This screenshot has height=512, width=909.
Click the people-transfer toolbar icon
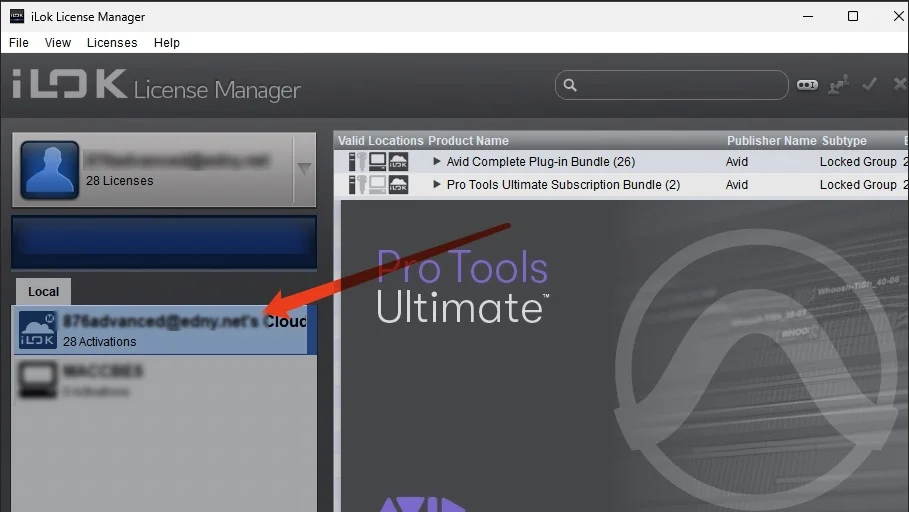click(x=838, y=85)
